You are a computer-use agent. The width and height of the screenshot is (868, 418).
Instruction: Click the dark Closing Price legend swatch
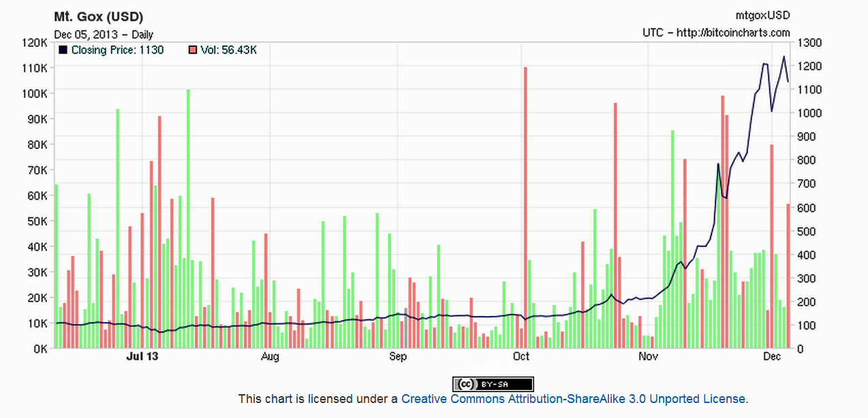coord(63,50)
